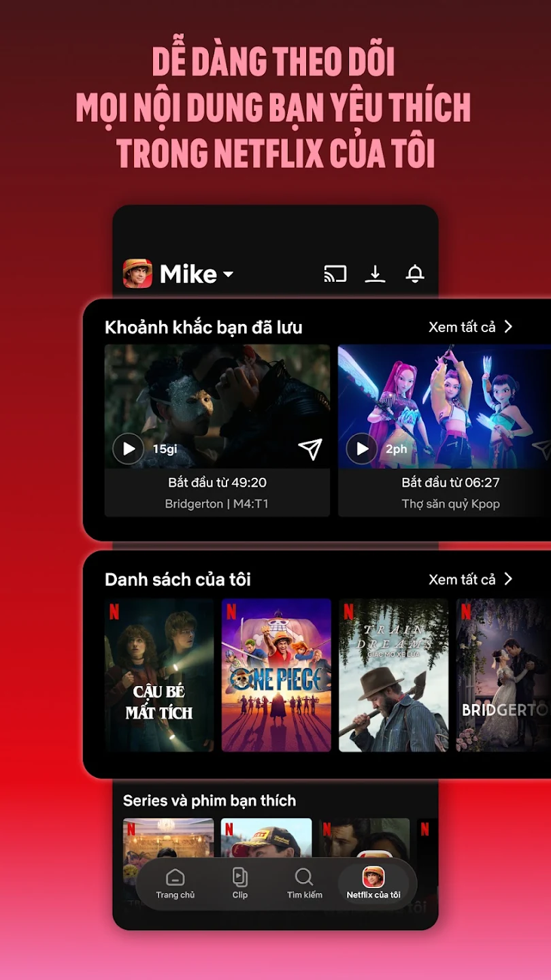Click the "Khoảnh khắc bạn đã lưu" heading
Viewport: 551px width, 980px height.
(203, 327)
